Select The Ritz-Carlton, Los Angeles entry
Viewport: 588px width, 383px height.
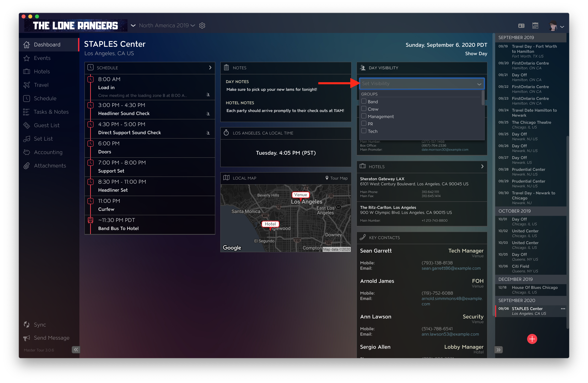point(422,214)
